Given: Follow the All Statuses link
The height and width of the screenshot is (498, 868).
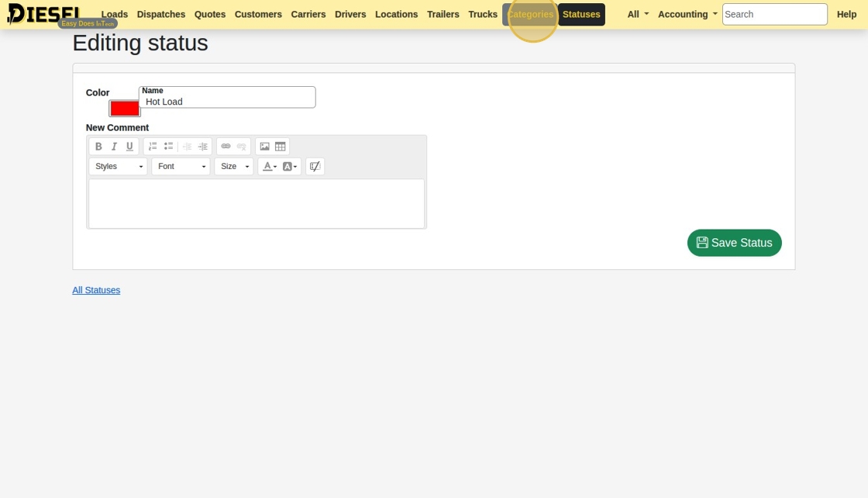Looking at the screenshot, I should click(x=96, y=290).
